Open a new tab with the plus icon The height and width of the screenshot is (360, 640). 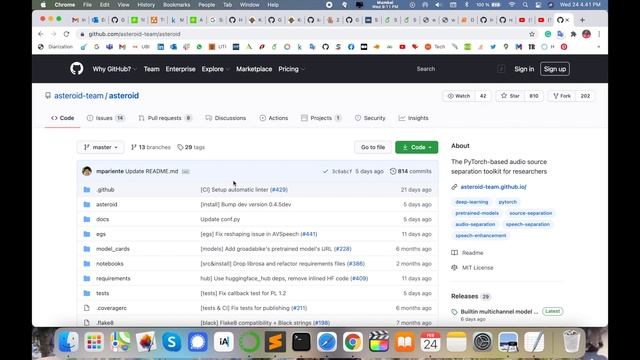click(x=582, y=20)
